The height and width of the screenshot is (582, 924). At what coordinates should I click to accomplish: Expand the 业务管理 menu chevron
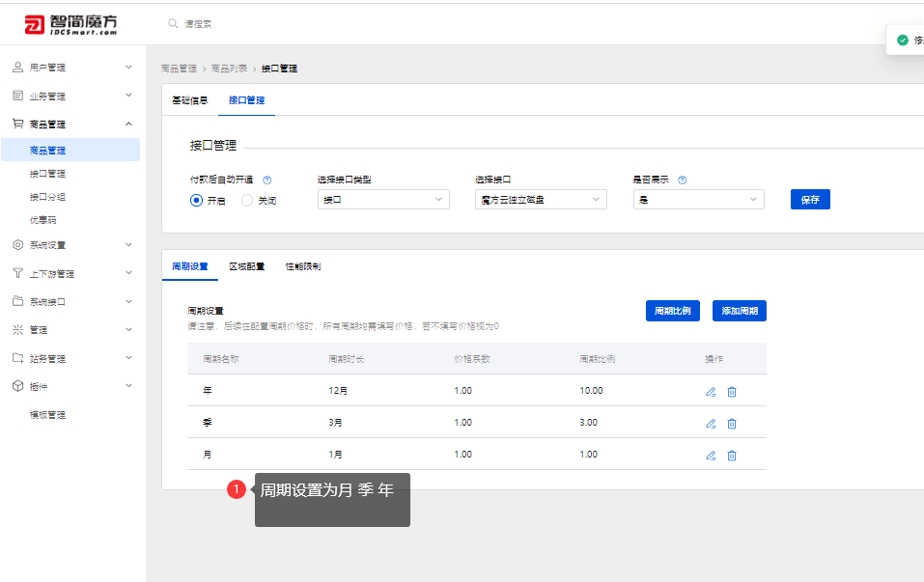pyautogui.click(x=128, y=95)
